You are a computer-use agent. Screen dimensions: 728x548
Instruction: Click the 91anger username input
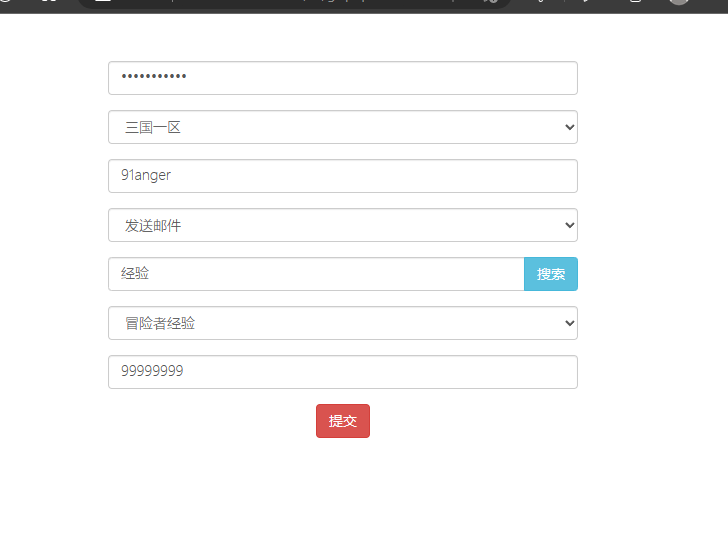pos(342,176)
